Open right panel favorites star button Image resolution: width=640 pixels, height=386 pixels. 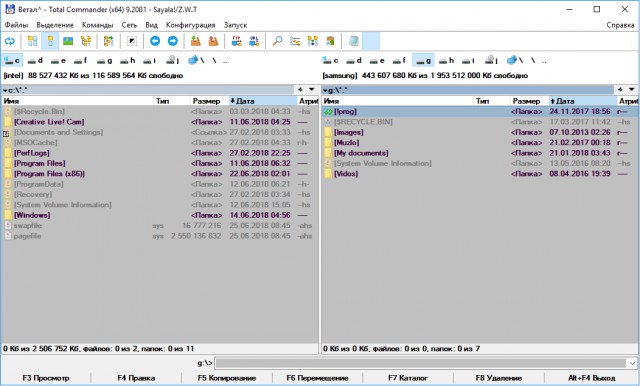[x=620, y=90]
